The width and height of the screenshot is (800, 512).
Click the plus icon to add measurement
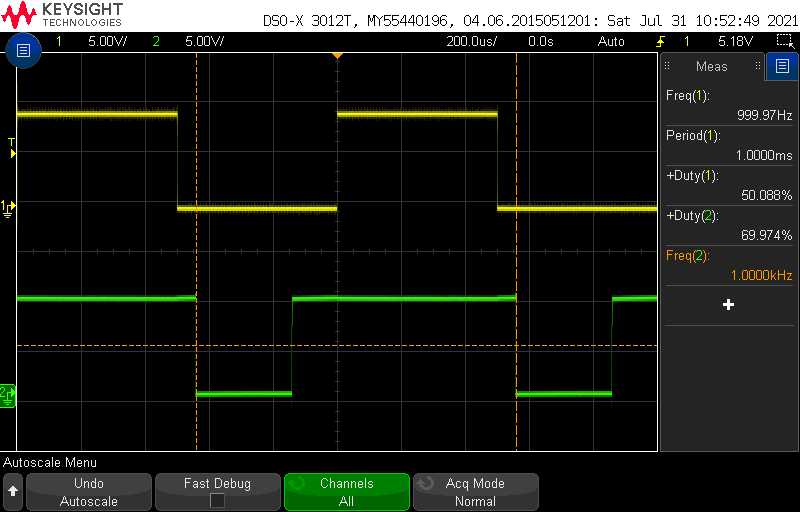pos(728,305)
